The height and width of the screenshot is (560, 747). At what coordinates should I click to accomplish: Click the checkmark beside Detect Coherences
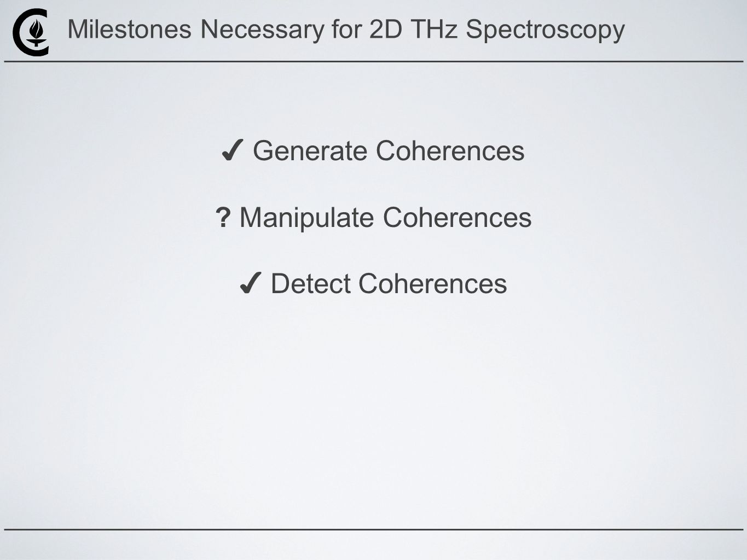pyautogui.click(x=250, y=284)
